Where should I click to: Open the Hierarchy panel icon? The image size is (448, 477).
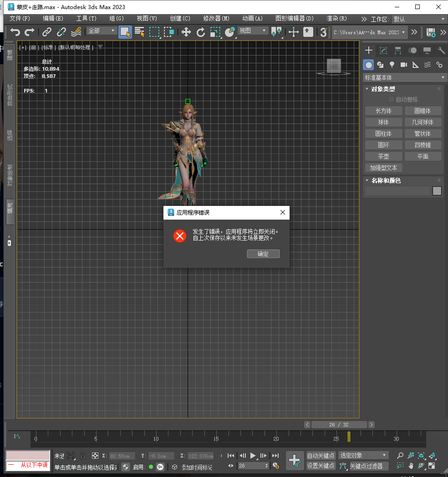(x=398, y=51)
